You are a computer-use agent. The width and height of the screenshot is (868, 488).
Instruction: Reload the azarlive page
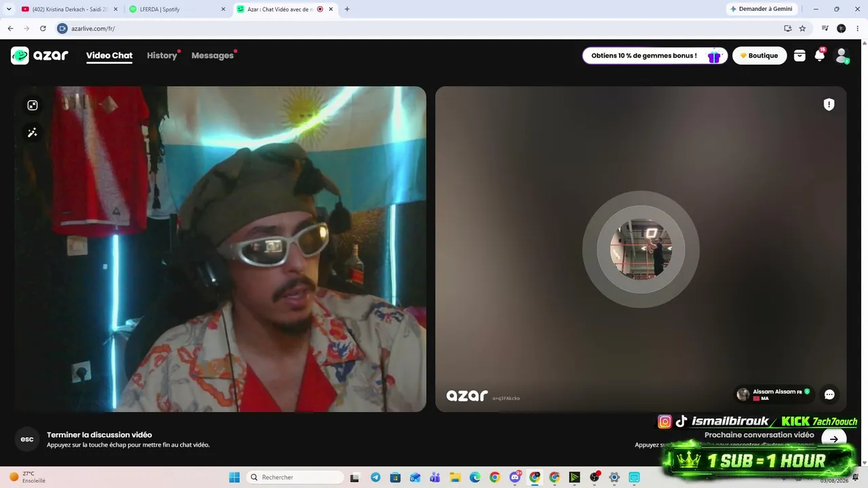point(43,28)
